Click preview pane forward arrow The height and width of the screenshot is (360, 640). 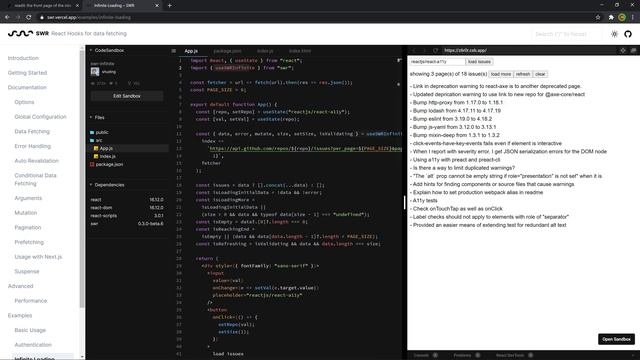pos(424,50)
